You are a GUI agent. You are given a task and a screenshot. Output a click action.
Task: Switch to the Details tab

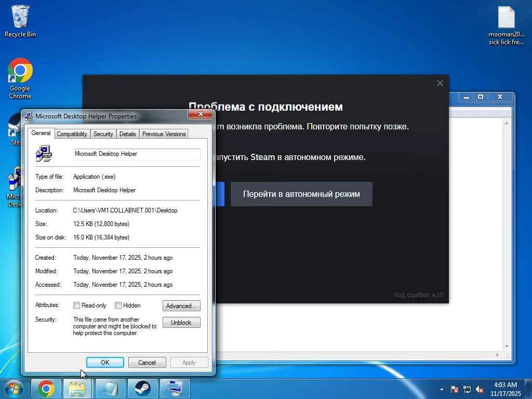(x=128, y=134)
